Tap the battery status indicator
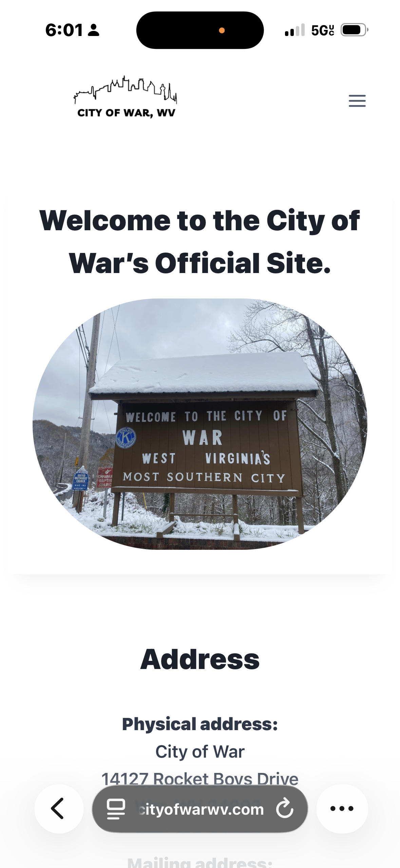 tap(354, 30)
